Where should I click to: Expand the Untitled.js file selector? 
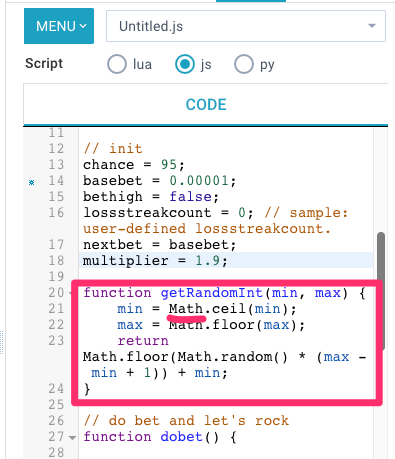click(246, 26)
